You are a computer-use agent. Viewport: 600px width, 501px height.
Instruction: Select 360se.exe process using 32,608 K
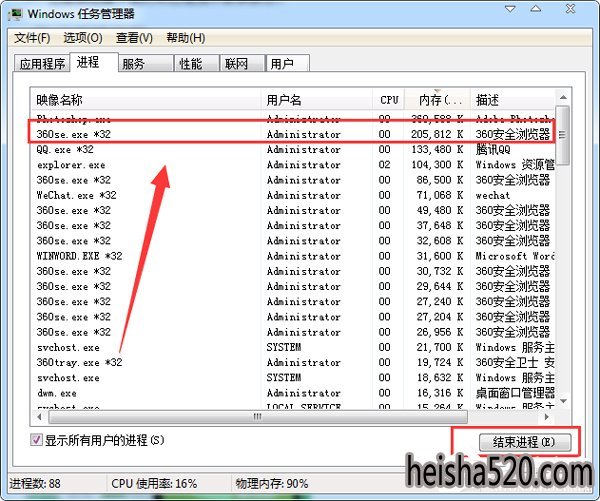coord(293,241)
